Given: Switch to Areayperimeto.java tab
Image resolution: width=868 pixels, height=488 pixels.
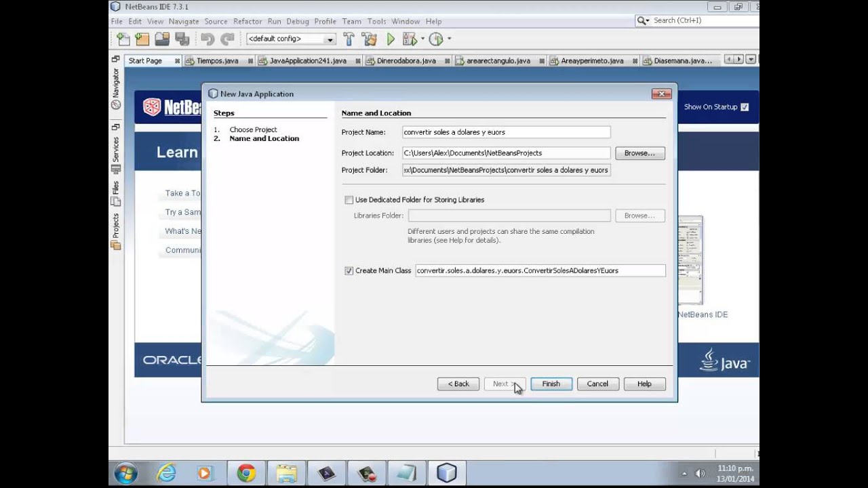Looking at the screenshot, I should click(x=592, y=61).
